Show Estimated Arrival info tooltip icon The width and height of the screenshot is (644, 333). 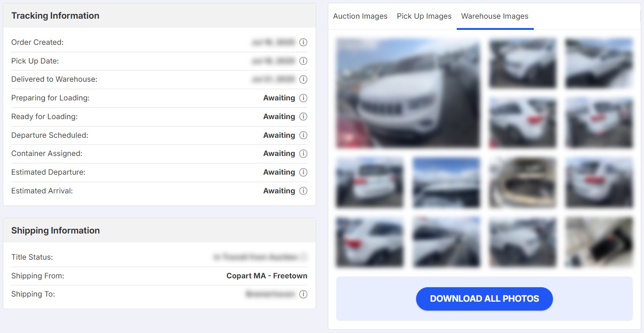pos(303,191)
